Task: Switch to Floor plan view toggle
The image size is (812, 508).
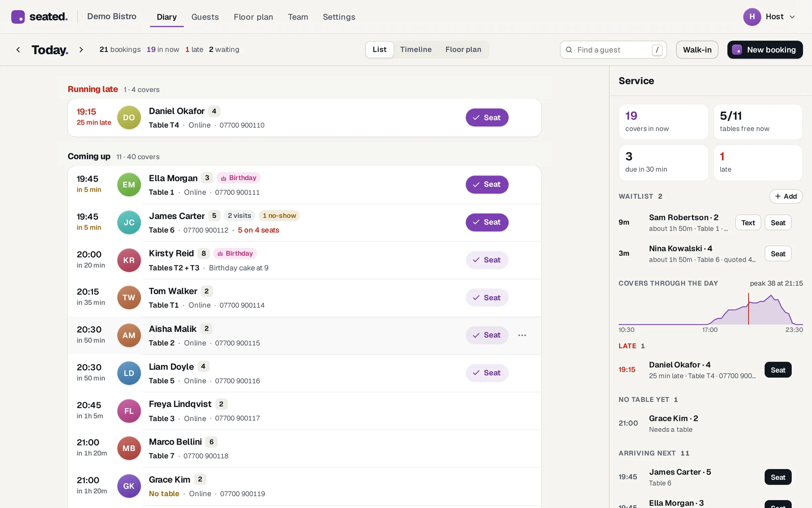Action: (x=463, y=49)
